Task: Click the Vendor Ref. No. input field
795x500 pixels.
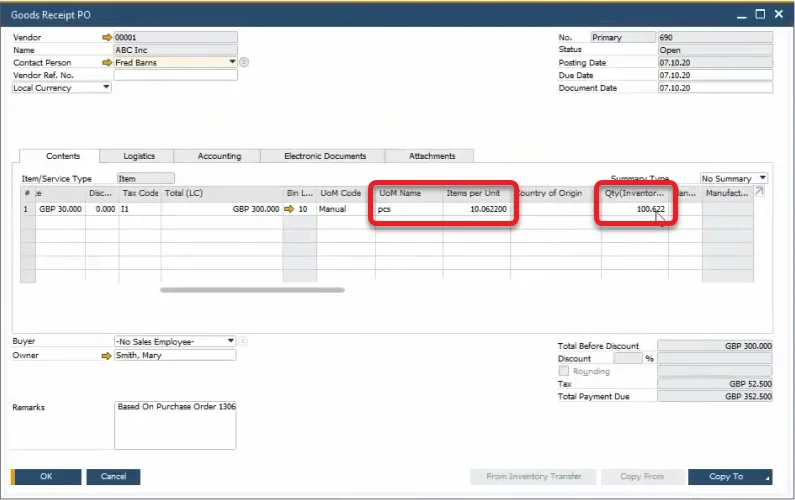Action: tap(175, 75)
